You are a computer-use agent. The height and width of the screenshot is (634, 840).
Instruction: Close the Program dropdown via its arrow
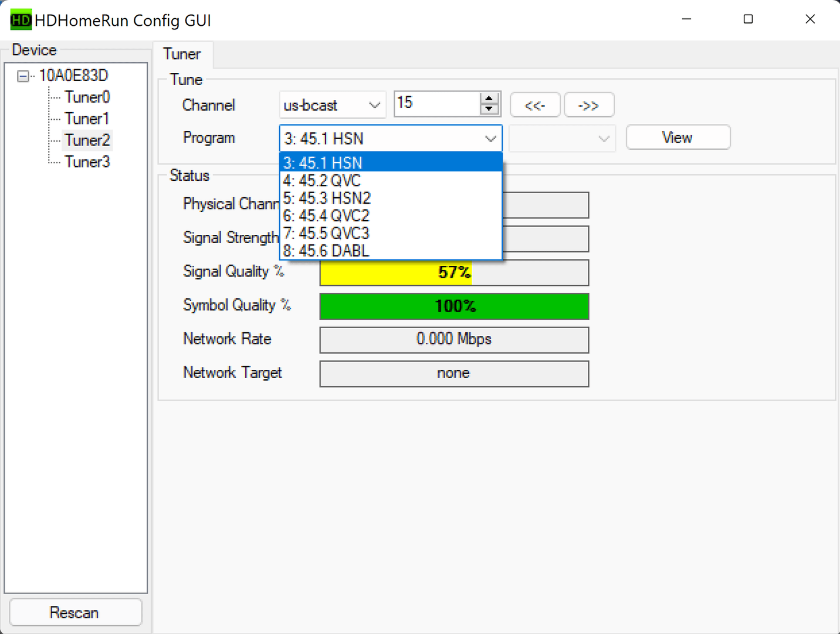coord(490,139)
